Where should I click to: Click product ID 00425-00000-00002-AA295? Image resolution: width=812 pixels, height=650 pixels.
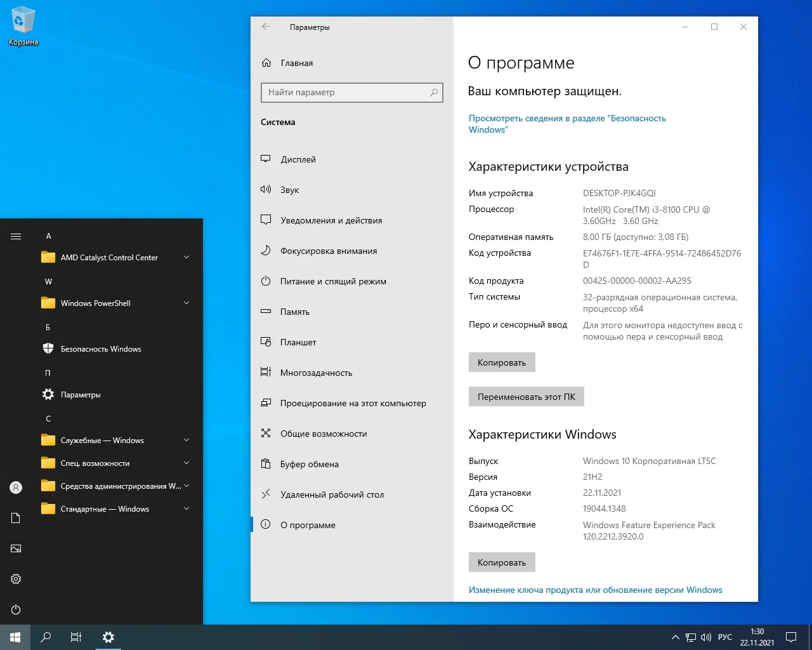[x=637, y=281]
